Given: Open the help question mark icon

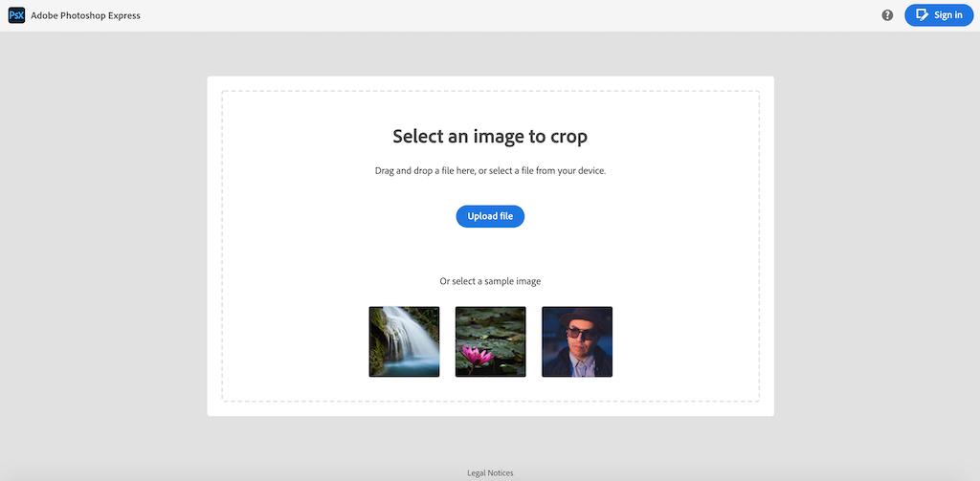Looking at the screenshot, I should (x=887, y=15).
